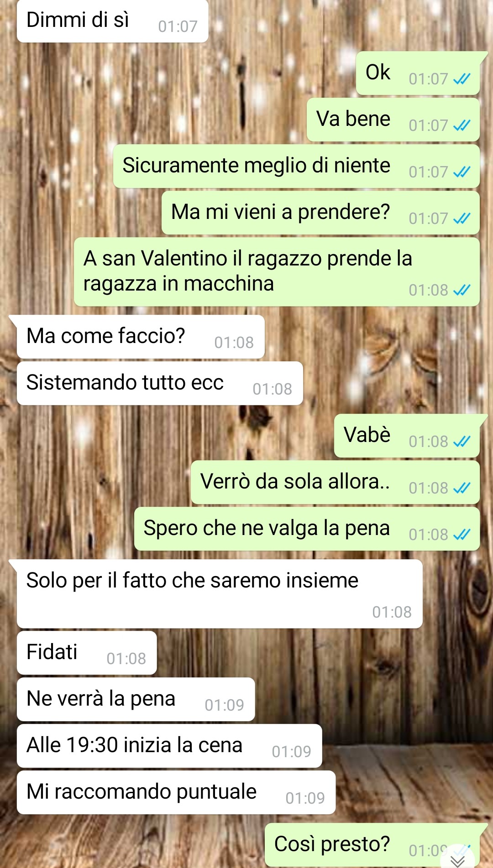Screen dimensions: 493x868
Task: Tap double check on 'Vabè' message
Action: tap(462, 442)
